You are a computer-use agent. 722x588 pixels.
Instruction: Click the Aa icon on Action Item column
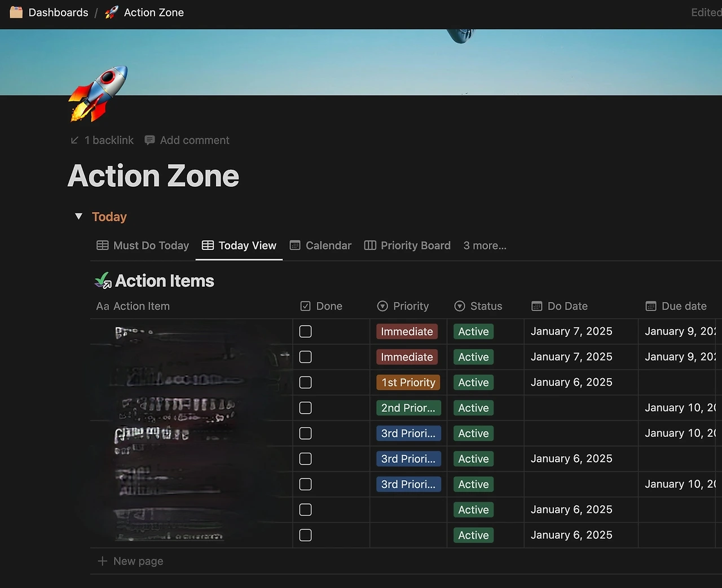(x=102, y=306)
